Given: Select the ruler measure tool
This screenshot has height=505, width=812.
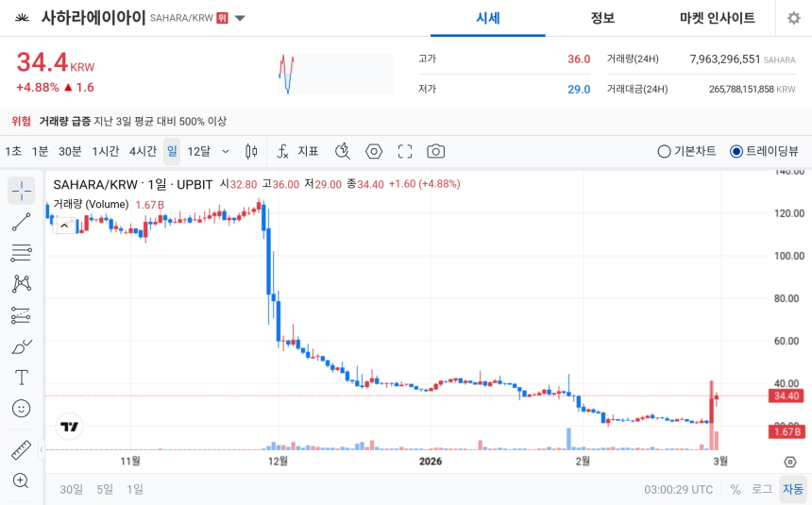Looking at the screenshot, I should click(21, 449).
